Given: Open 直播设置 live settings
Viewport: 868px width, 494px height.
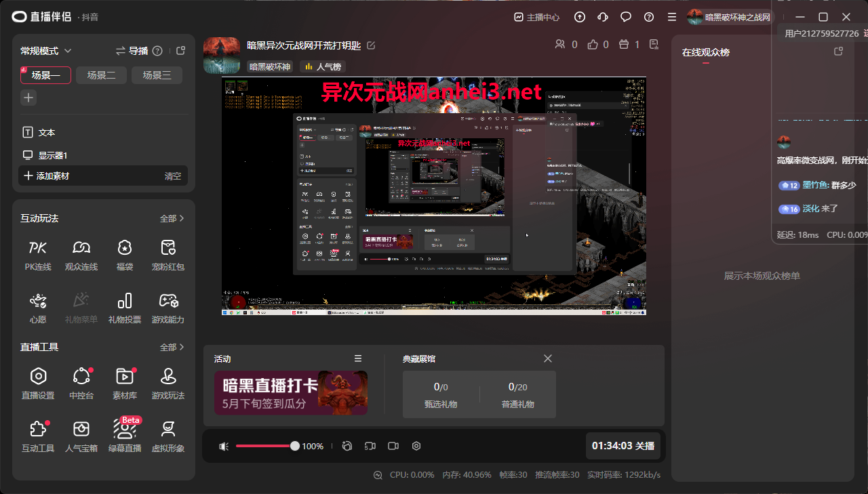Looking at the screenshot, I should (x=38, y=384).
